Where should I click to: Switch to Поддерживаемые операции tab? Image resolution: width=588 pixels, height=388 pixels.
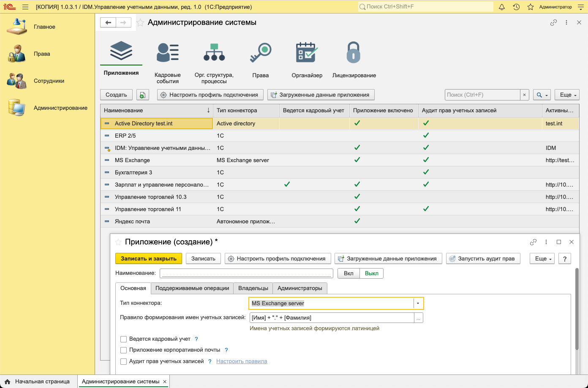[192, 288]
